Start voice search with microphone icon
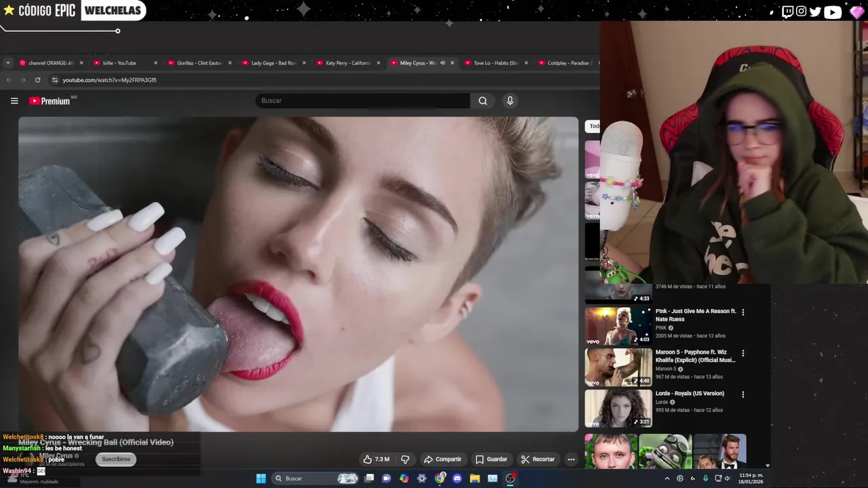Viewport: 868px width, 488px height. (510, 101)
